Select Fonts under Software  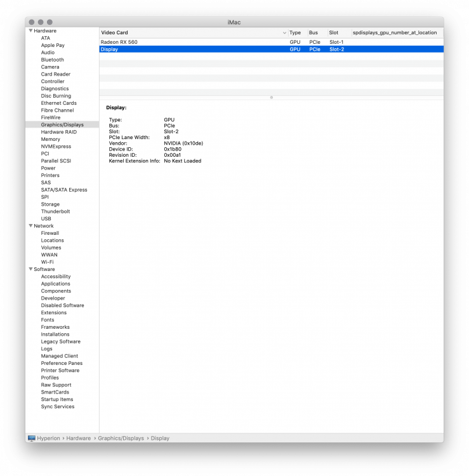click(48, 320)
